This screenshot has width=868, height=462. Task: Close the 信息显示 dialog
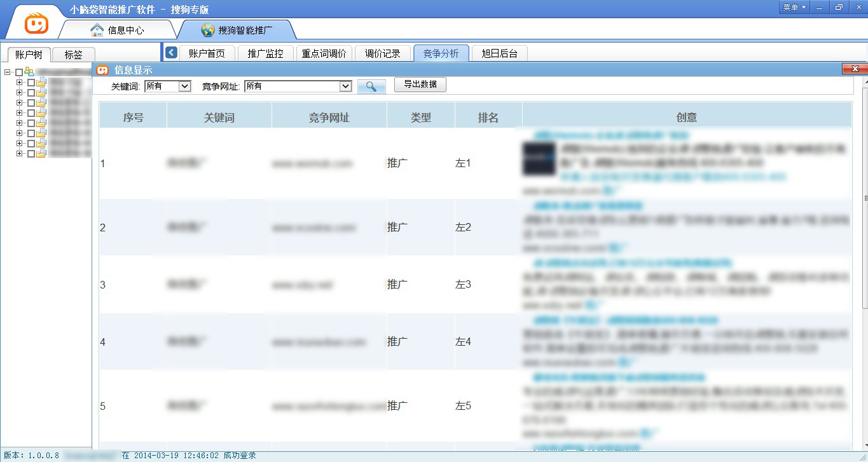click(x=855, y=69)
